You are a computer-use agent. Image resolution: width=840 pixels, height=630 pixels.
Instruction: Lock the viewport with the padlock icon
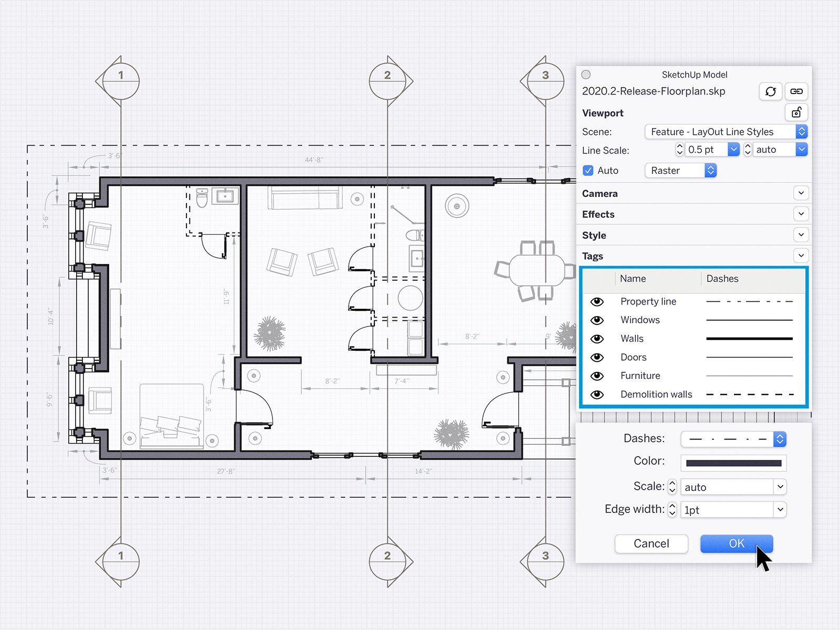796,112
